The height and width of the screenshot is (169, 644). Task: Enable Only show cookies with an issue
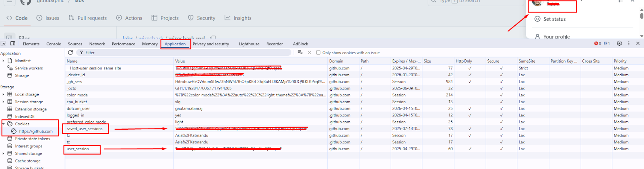318,53
